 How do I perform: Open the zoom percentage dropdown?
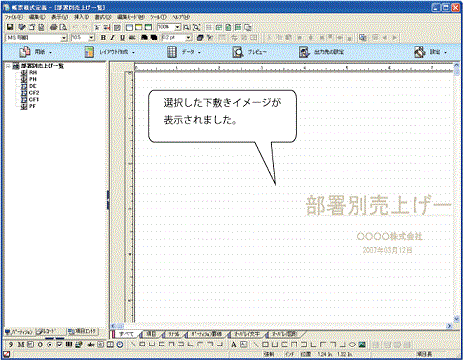[178, 27]
